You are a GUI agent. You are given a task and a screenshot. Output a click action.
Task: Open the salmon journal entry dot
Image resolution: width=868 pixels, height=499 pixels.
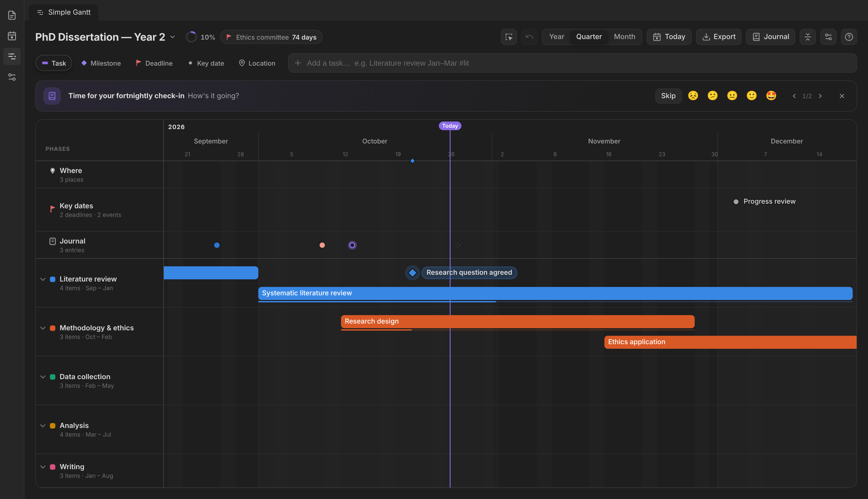point(322,245)
